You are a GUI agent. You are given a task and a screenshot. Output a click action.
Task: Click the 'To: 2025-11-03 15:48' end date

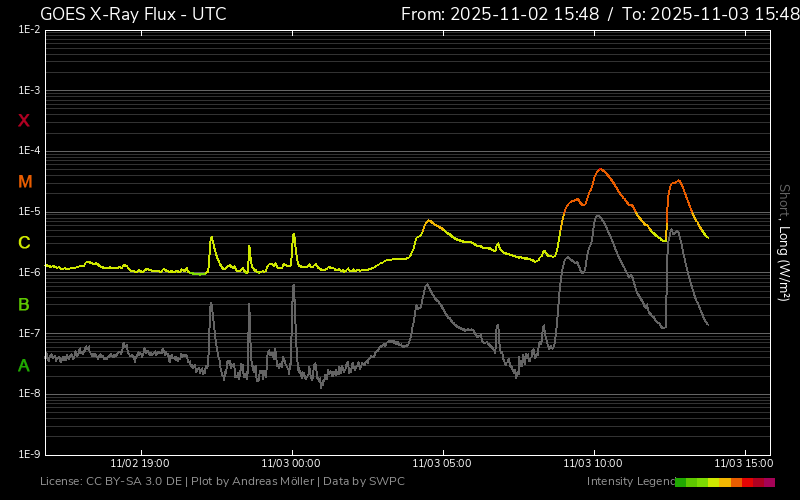pyautogui.click(x=711, y=14)
